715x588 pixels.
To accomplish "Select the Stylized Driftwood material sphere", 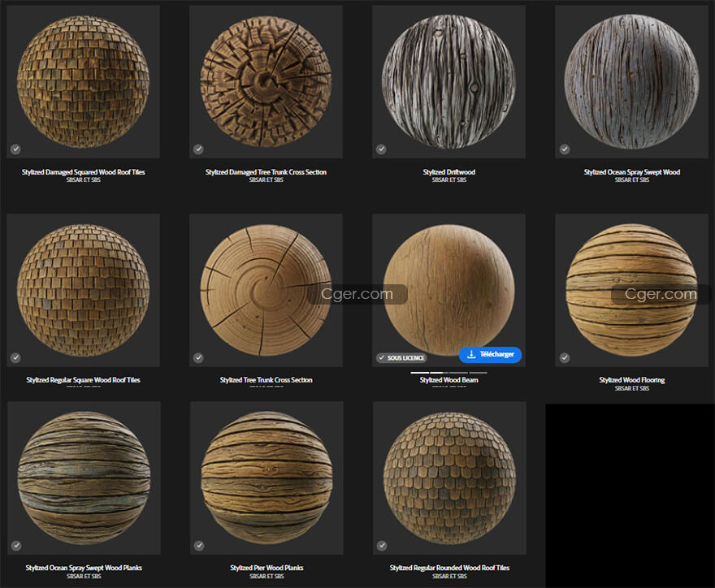I will click(x=448, y=81).
